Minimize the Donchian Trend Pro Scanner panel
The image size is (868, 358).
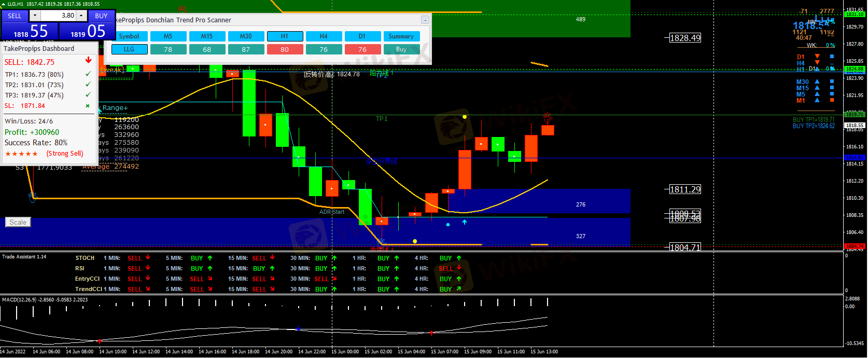coord(425,20)
